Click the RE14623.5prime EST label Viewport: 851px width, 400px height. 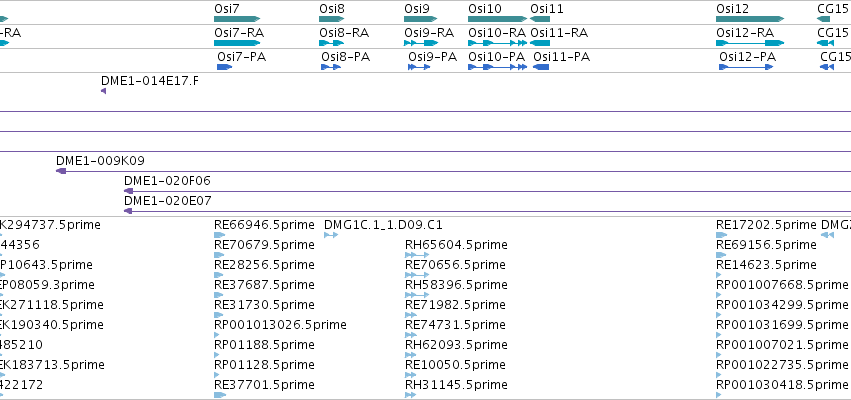point(766,265)
